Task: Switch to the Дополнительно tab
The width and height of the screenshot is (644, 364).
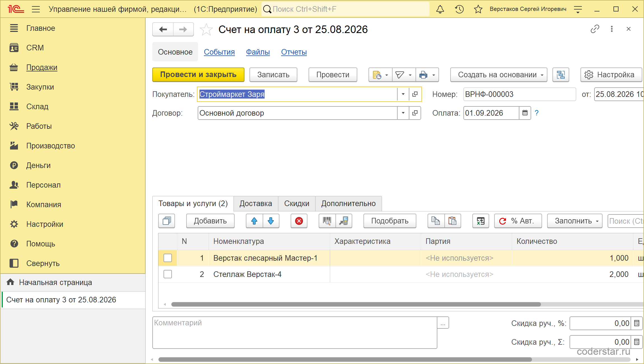Action: coord(349,204)
